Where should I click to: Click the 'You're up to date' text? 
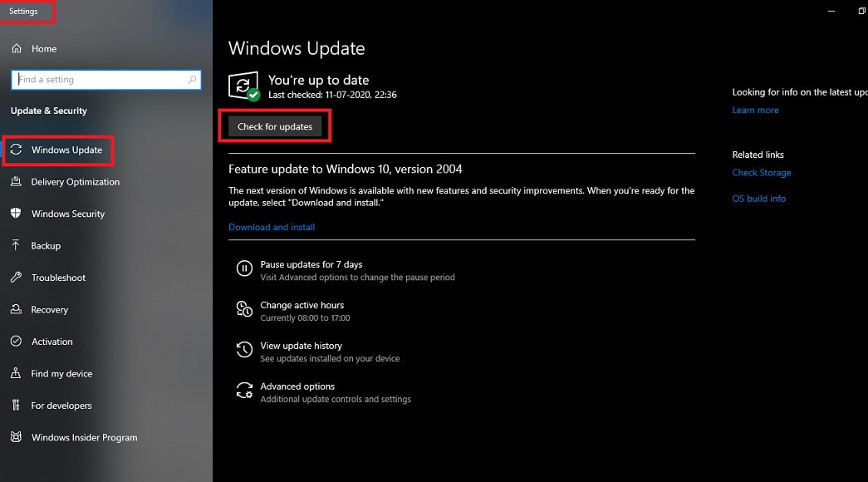[318, 80]
